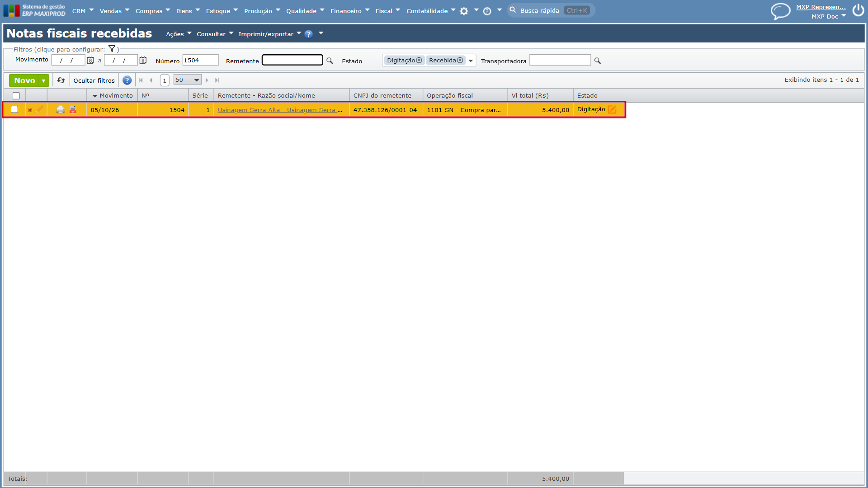The image size is (868, 488).
Task: Open the Estoque menu
Action: click(x=222, y=11)
